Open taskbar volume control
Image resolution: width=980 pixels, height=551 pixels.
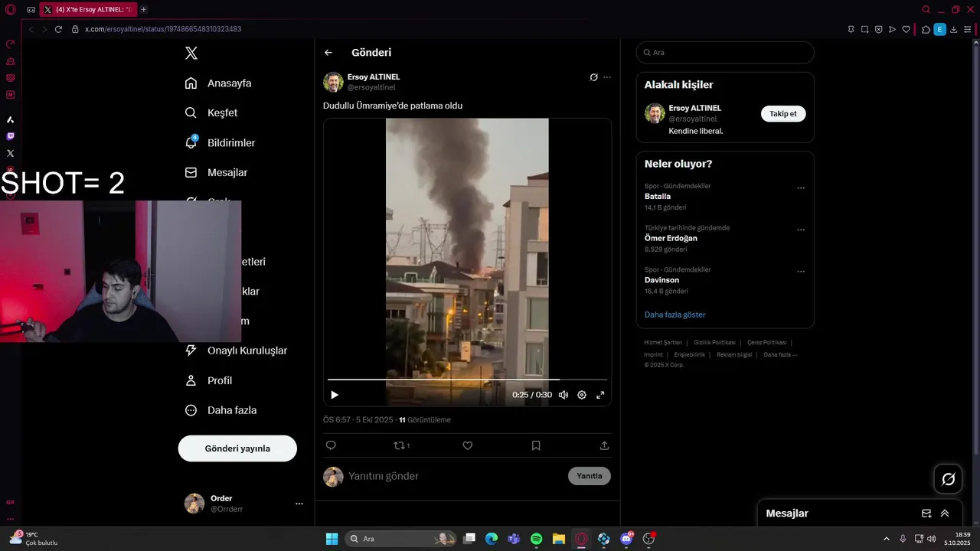pyautogui.click(x=931, y=539)
